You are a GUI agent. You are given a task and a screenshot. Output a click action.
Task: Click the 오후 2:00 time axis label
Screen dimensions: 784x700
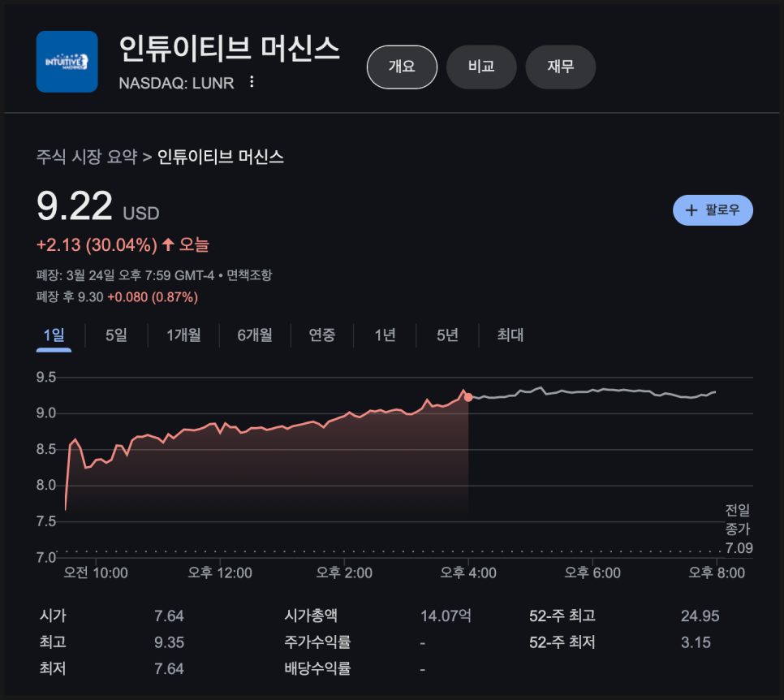point(344,573)
